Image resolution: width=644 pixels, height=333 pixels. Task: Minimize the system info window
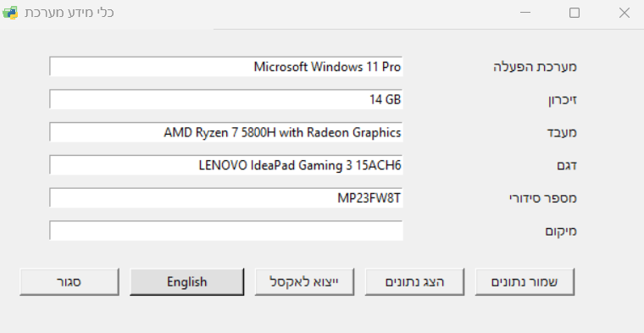click(x=525, y=13)
